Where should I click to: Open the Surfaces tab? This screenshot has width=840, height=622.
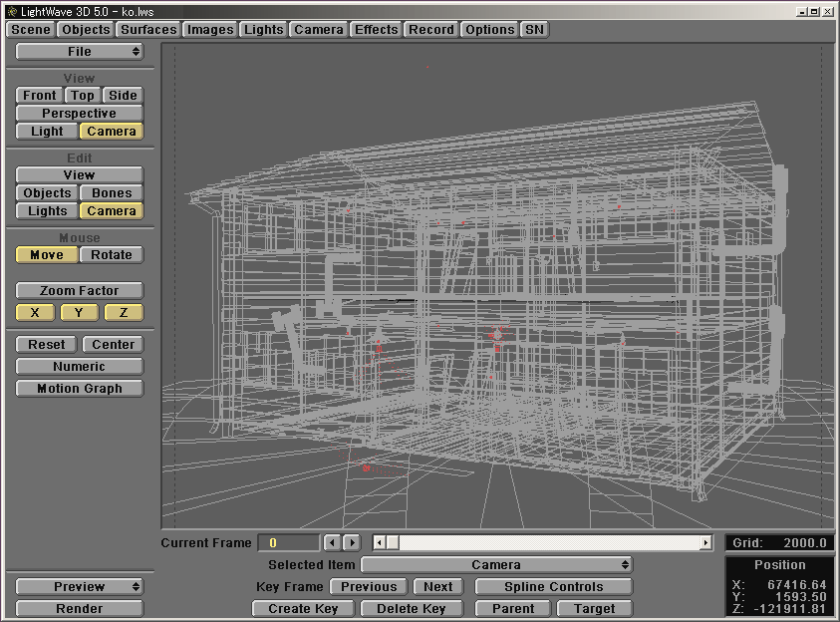pyautogui.click(x=148, y=30)
